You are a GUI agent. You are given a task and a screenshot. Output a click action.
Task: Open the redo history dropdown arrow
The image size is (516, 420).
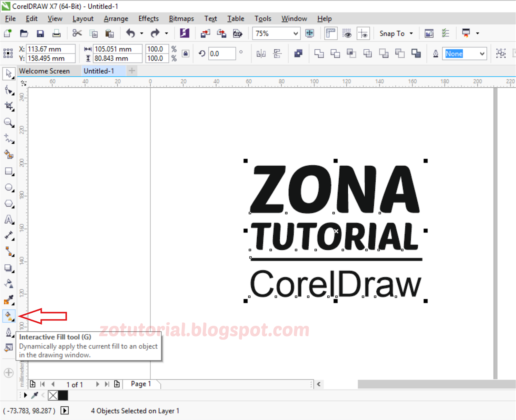tap(166, 33)
